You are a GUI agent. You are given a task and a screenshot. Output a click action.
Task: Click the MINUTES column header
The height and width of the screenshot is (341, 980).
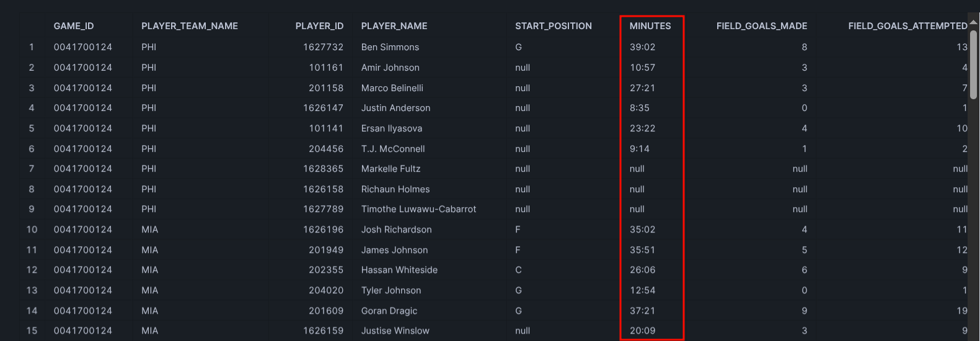[x=650, y=26]
